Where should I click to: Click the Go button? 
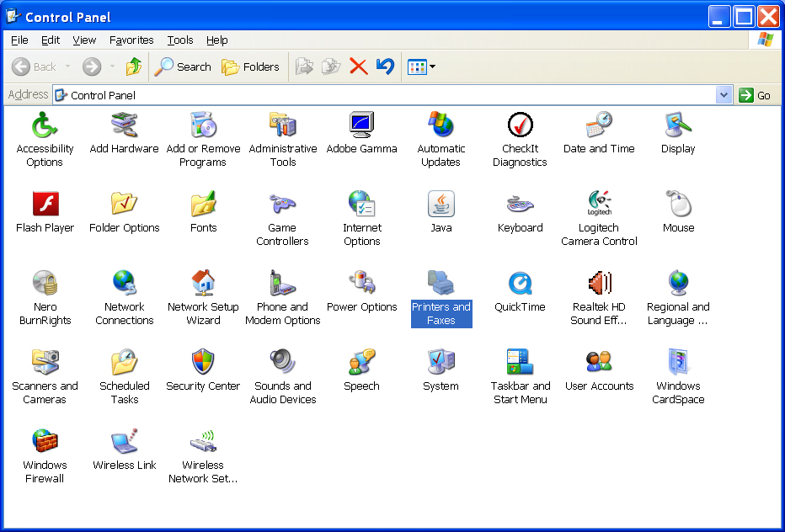click(x=755, y=95)
